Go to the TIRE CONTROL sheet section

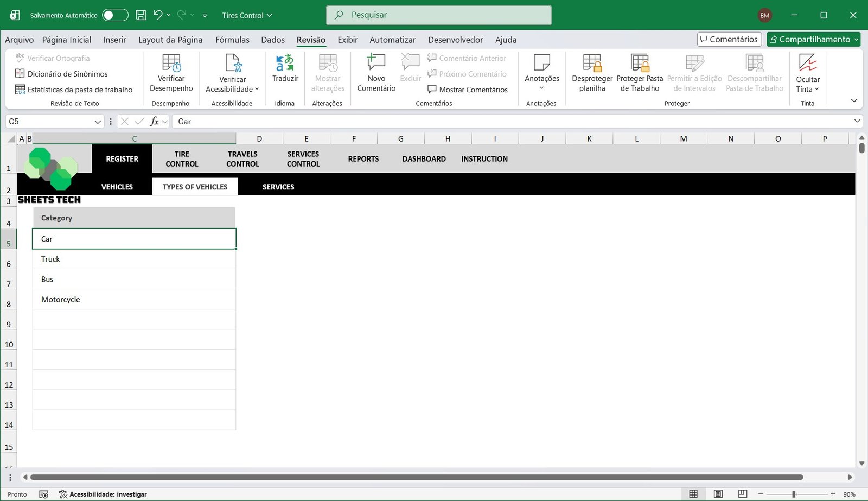[182, 159]
